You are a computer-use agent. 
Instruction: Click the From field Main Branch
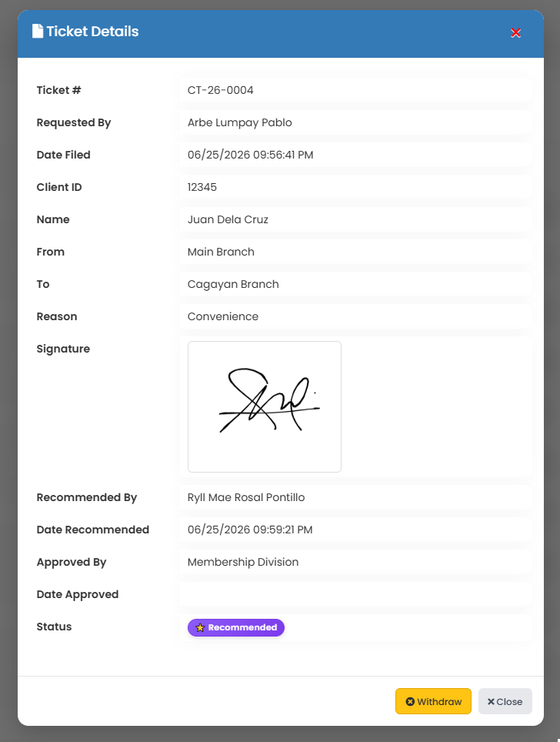[x=355, y=252]
